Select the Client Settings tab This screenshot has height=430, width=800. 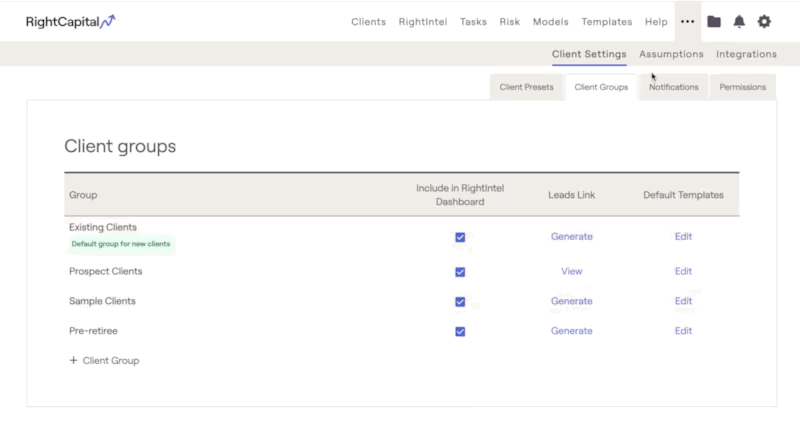(x=589, y=54)
